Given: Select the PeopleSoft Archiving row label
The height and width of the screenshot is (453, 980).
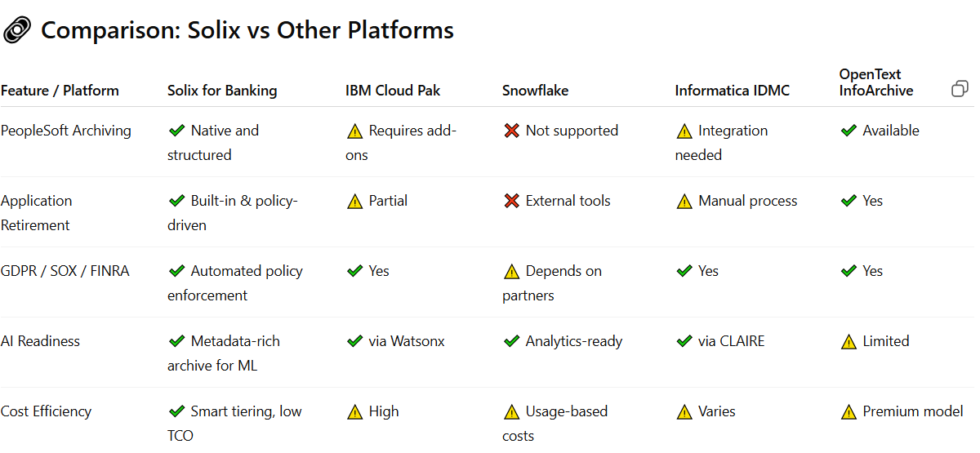Looking at the screenshot, I should pyautogui.click(x=66, y=131).
